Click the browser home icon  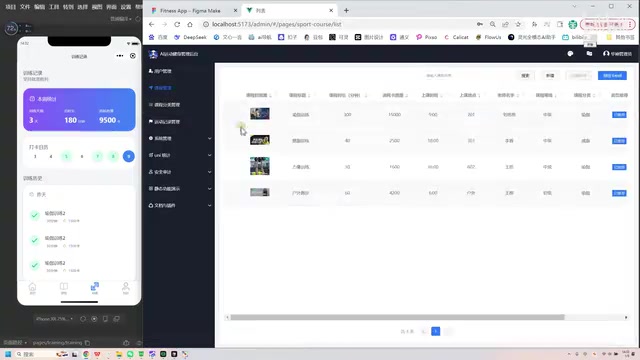pos(190,24)
